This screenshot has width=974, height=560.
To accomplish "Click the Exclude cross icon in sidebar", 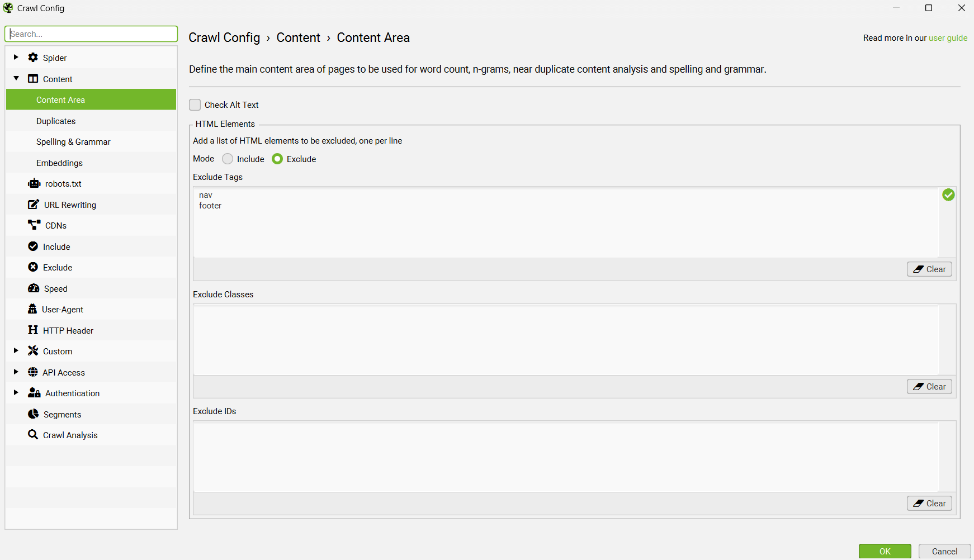I will [x=33, y=267].
